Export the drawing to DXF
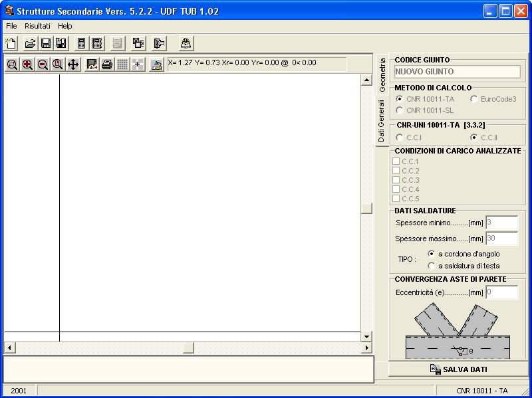Screen dimensions: 532x398 (x=91, y=63)
